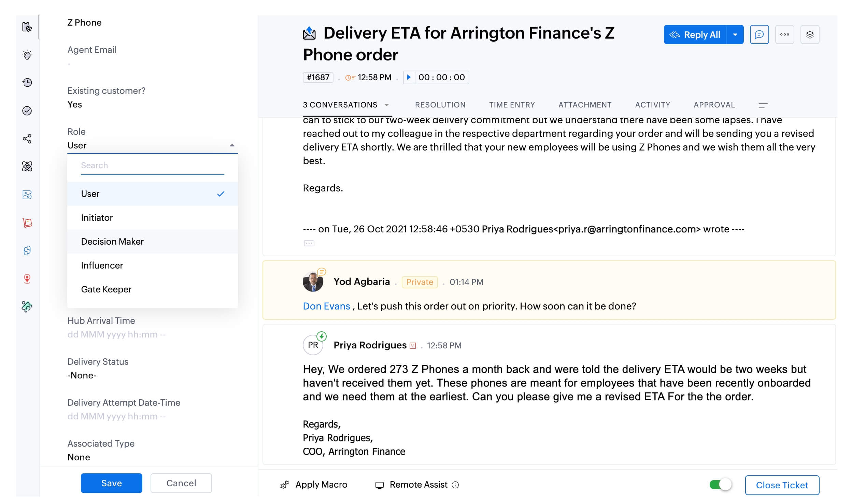Click the orange due-time clock icon
851x504 pixels.
[350, 78]
